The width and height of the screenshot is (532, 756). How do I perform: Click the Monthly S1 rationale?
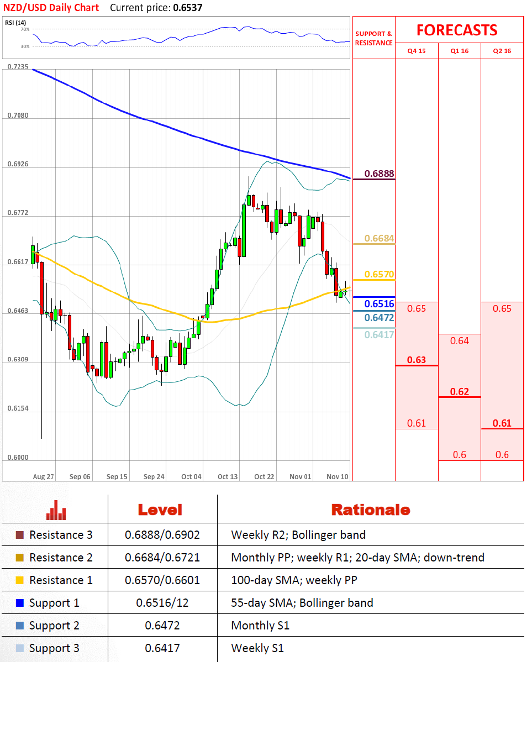[260, 626]
